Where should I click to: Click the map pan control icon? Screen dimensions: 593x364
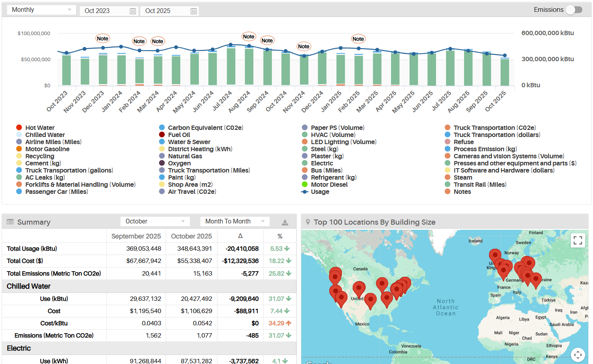(x=578, y=355)
